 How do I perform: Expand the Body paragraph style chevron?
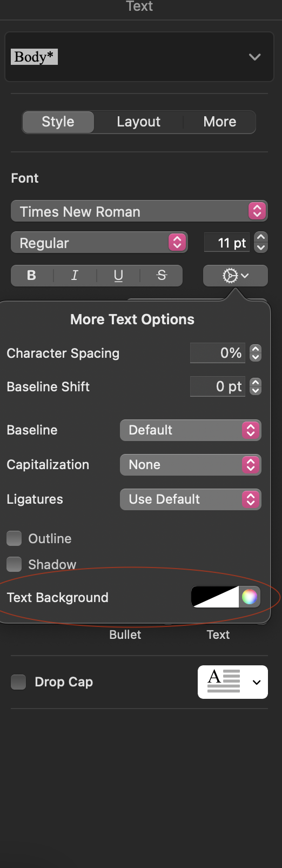point(254,57)
